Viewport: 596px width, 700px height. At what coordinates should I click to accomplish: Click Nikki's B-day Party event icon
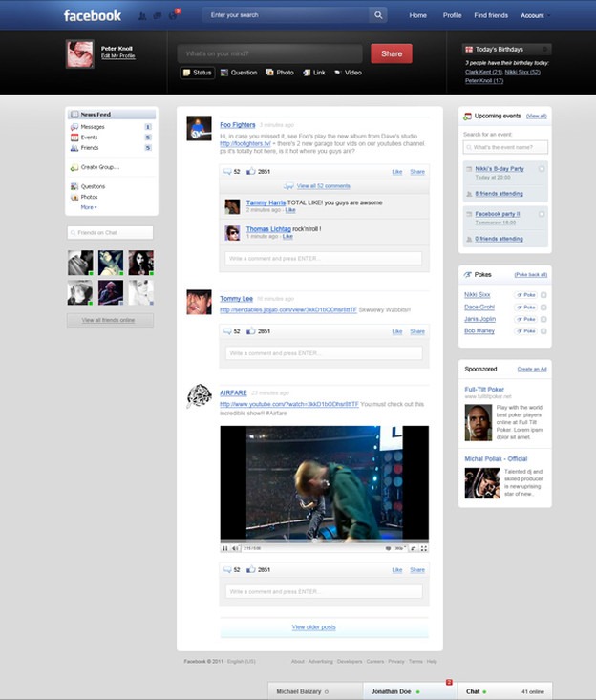tap(469, 169)
